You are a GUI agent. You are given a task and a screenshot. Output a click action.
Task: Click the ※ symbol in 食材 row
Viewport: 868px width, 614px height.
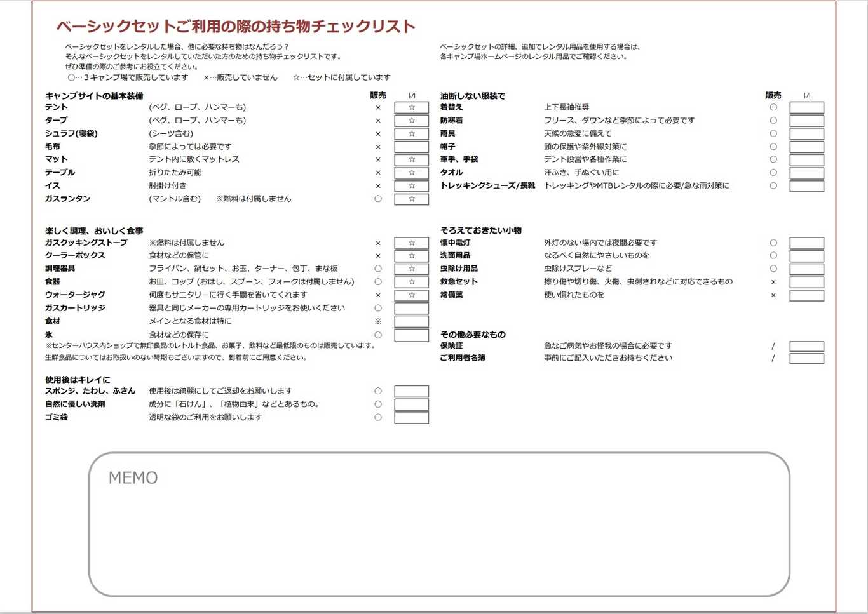pos(378,321)
